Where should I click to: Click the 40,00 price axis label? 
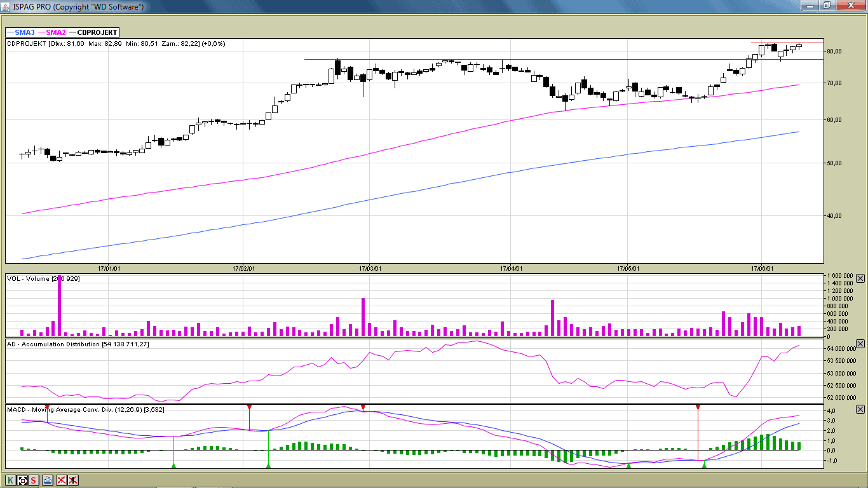click(x=834, y=216)
